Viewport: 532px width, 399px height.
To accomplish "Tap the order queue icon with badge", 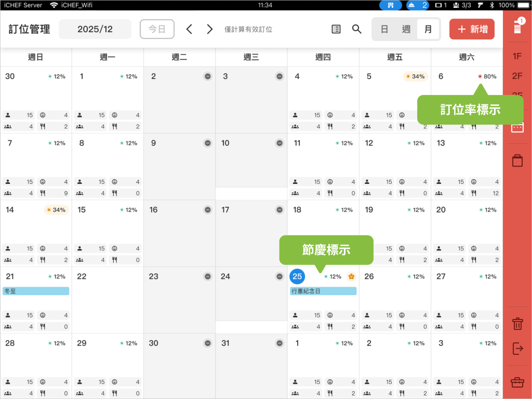I will (x=517, y=26).
